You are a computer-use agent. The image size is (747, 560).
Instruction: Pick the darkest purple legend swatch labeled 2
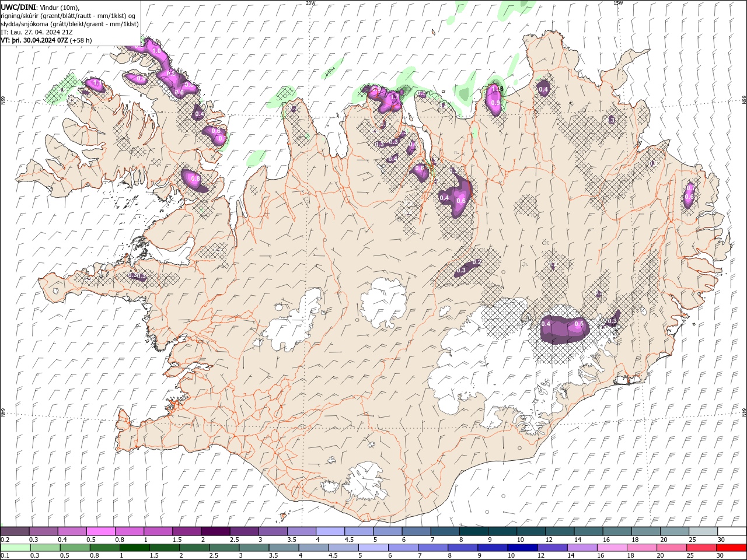(x=215, y=531)
